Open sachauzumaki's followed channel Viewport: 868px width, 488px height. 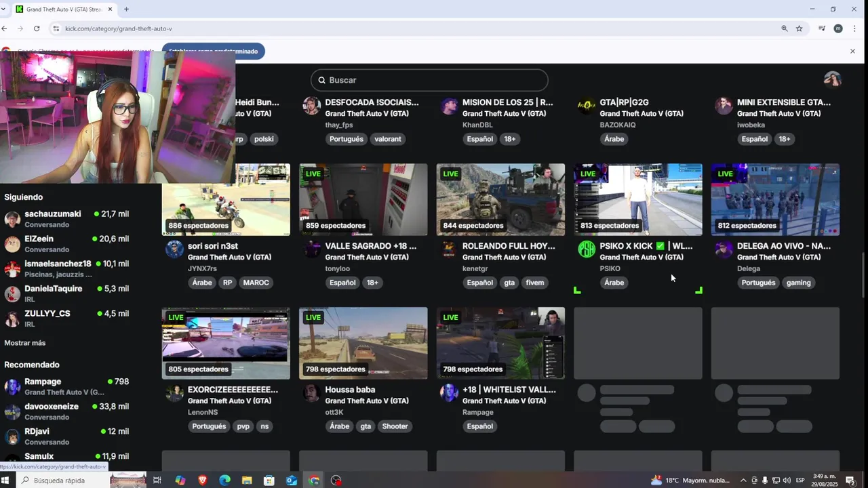(66, 219)
